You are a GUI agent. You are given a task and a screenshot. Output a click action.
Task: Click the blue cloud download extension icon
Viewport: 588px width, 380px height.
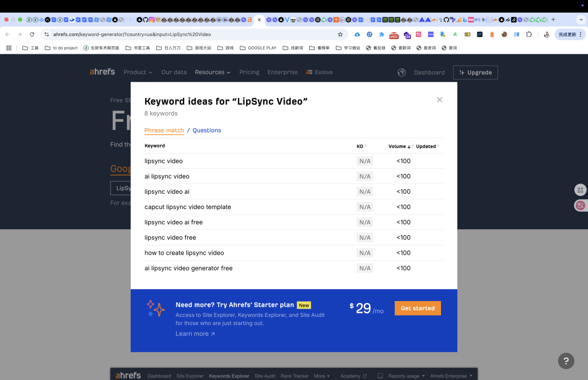tap(357, 34)
